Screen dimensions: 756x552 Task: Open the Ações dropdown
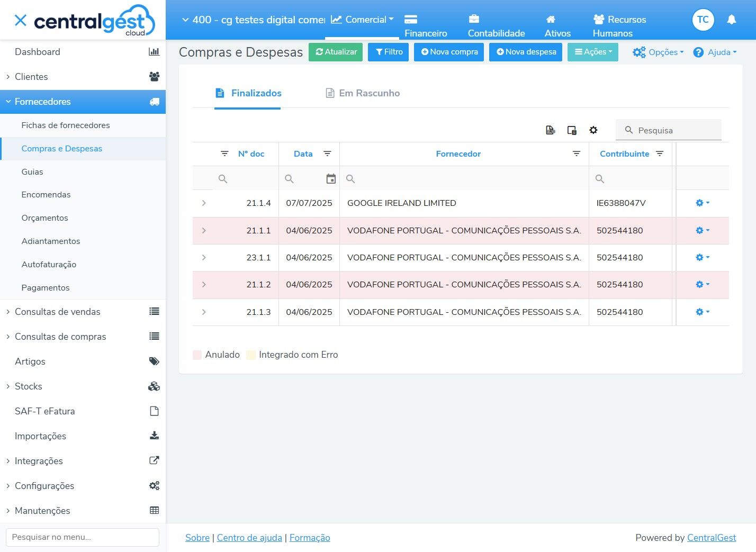[593, 52]
